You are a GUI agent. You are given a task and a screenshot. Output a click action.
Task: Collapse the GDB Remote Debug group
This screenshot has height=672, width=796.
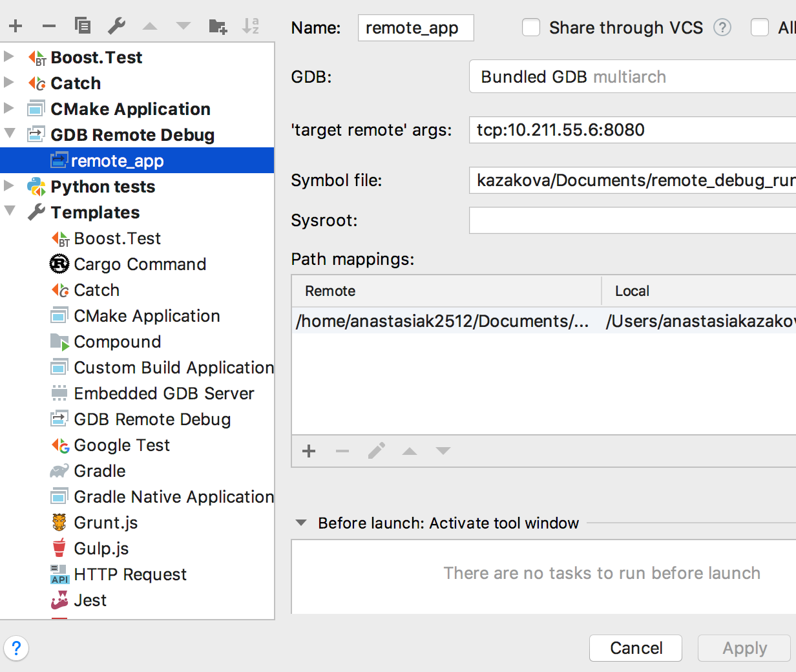pyautogui.click(x=9, y=134)
